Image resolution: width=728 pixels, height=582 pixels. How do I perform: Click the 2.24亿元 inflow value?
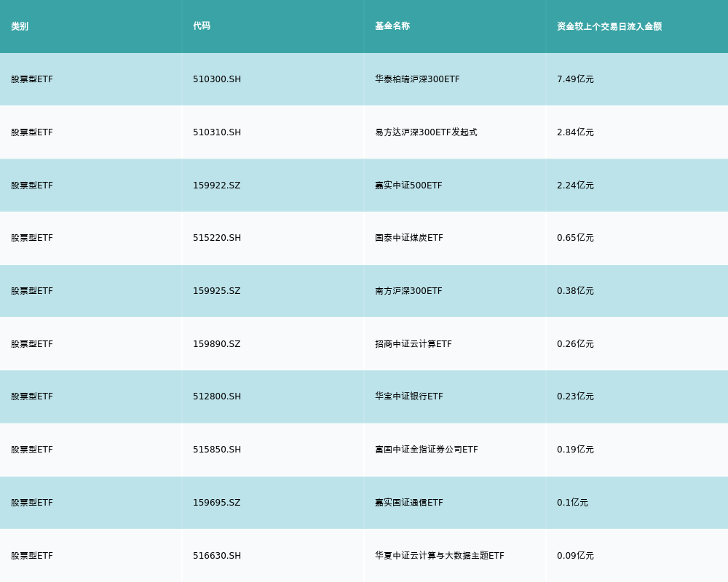click(x=575, y=186)
